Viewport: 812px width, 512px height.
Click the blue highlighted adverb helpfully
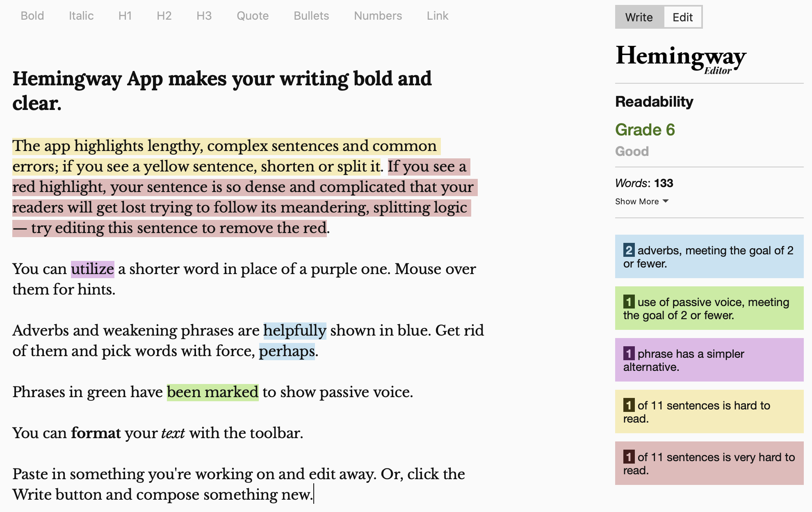point(294,331)
